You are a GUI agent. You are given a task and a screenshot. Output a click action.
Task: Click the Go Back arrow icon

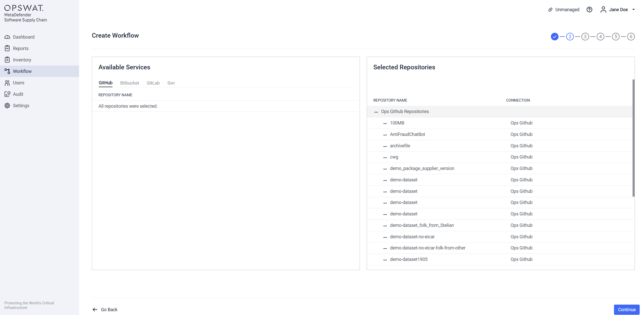[95, 309]
